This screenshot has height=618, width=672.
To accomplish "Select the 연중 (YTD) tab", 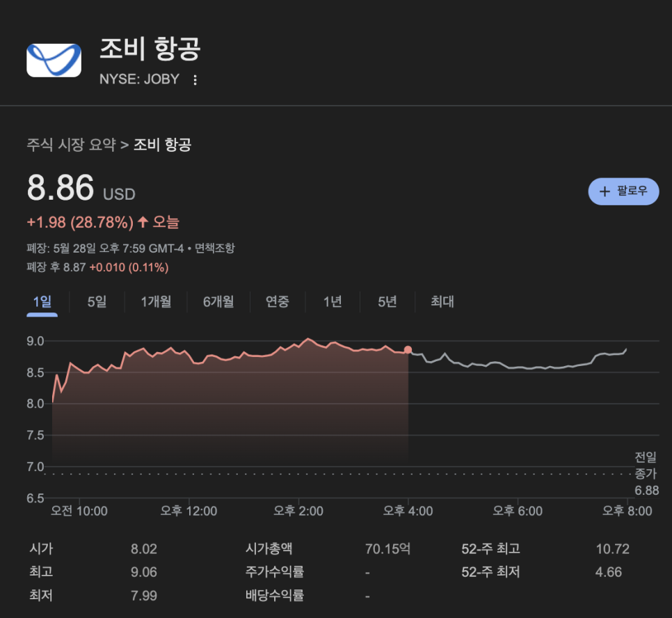I will point(278,302).
